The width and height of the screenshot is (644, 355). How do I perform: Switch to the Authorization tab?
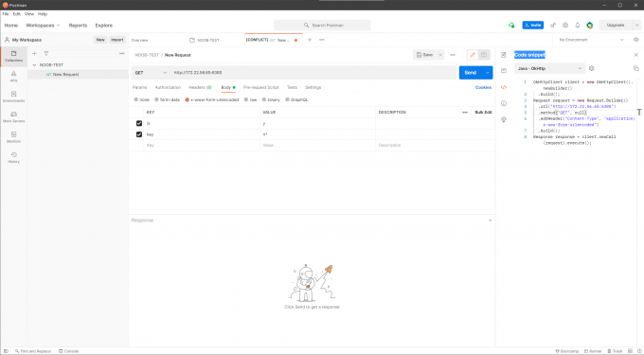coord(168,87)
